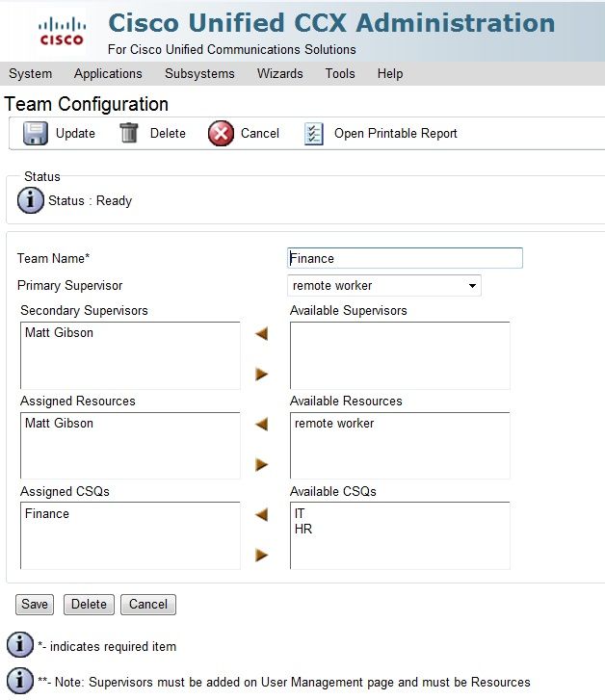605x700 pixels.
Task: Click the Delete toolbar label
Action: (168, 134)
